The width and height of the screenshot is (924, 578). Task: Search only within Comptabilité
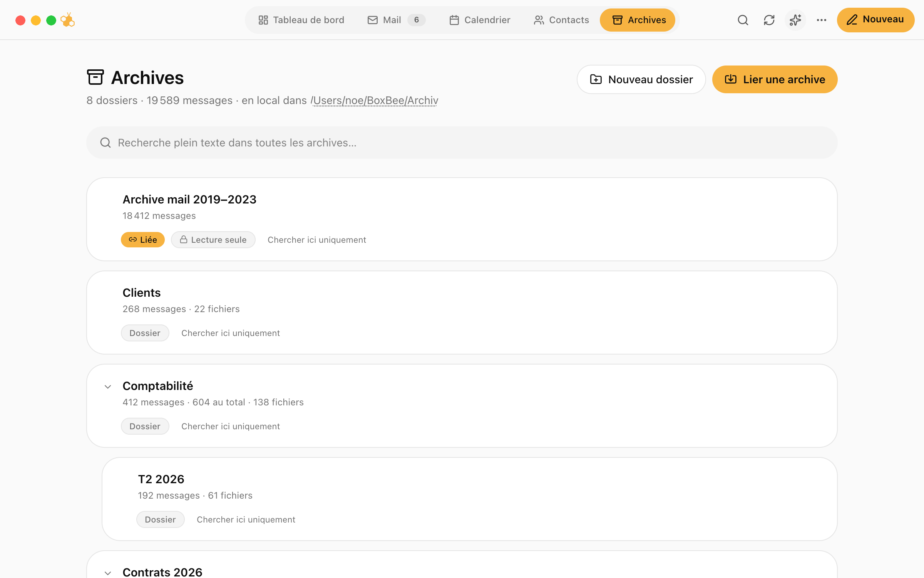click(231, 426)
